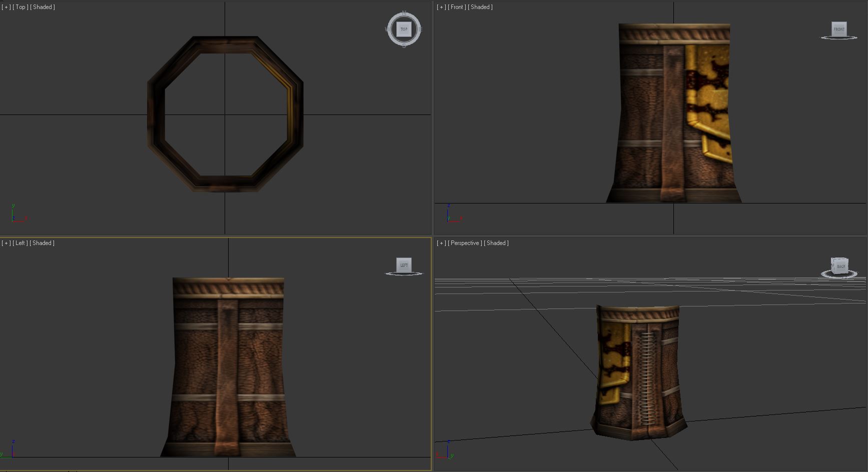Click the compass ring under the FRONT ViewCube
Viewport: 868px width, 472px height.
click(x=839, y=38)
